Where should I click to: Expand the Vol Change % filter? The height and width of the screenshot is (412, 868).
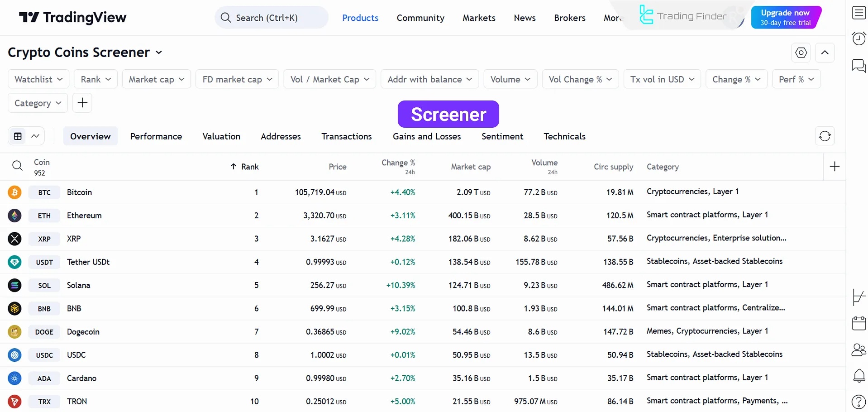pos(580,79)
